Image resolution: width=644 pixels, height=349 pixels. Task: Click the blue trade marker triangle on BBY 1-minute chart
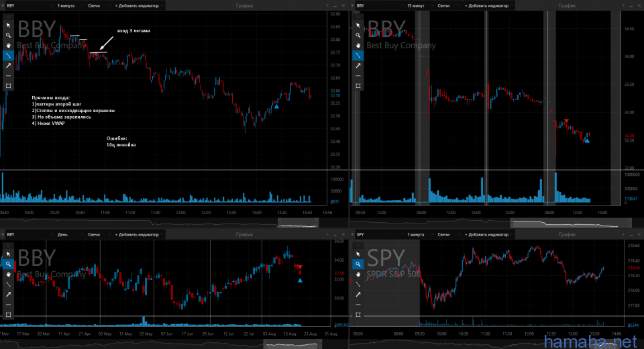(x=276, y=107)
